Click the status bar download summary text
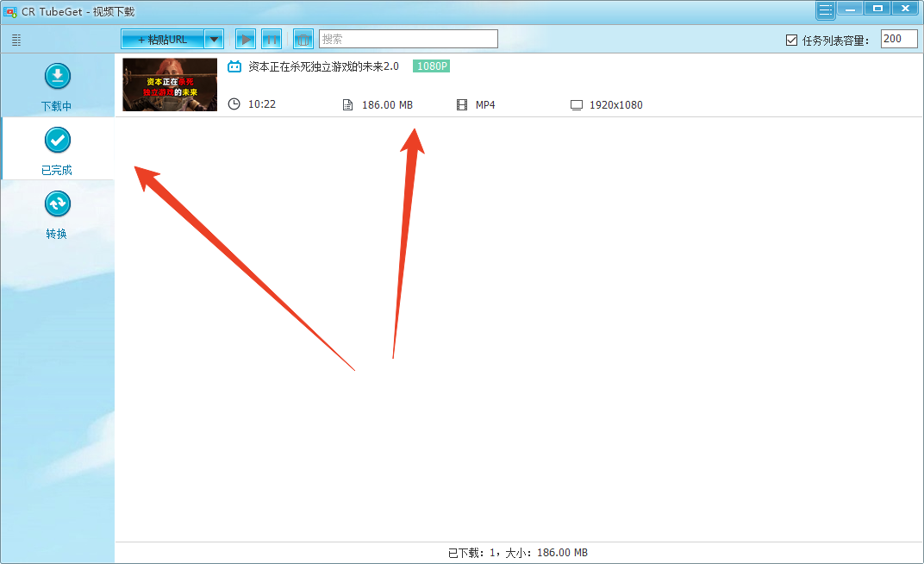Image resolution: width=924 pixels, height=564 pixels. pyautogui.click(x=517, y=553)
